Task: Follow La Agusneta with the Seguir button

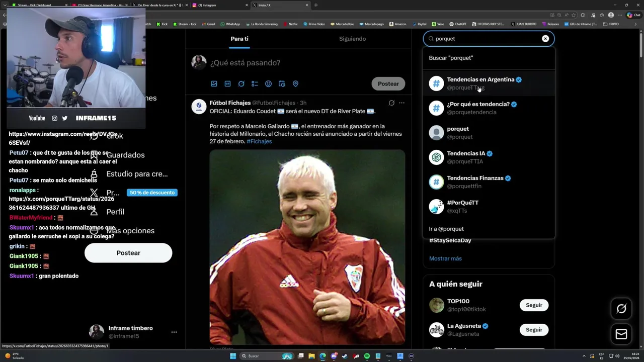Action: click(x=534, y=330)
